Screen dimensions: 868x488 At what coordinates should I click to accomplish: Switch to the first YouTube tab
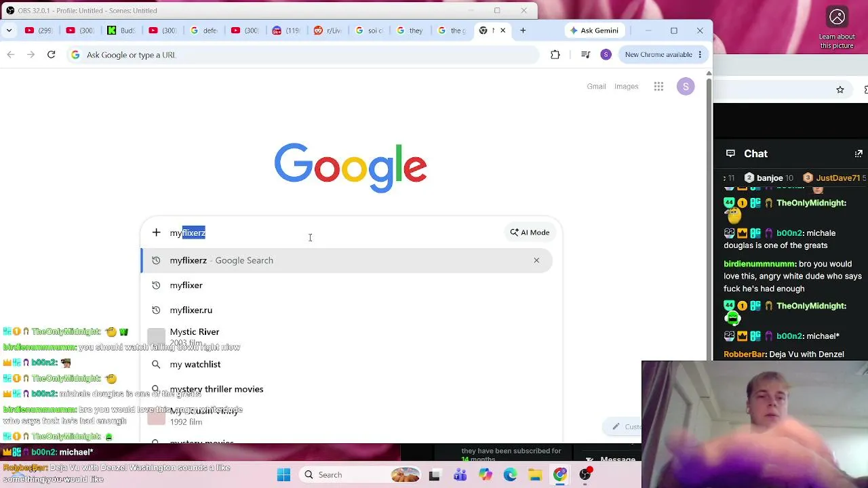(39, 30)
